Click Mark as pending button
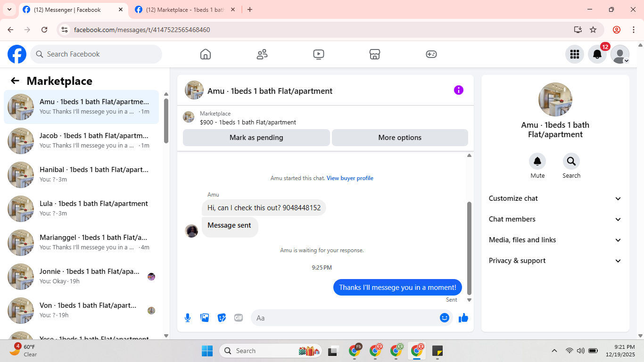Viewport: 644px width, 362px height. pos(256,138)
